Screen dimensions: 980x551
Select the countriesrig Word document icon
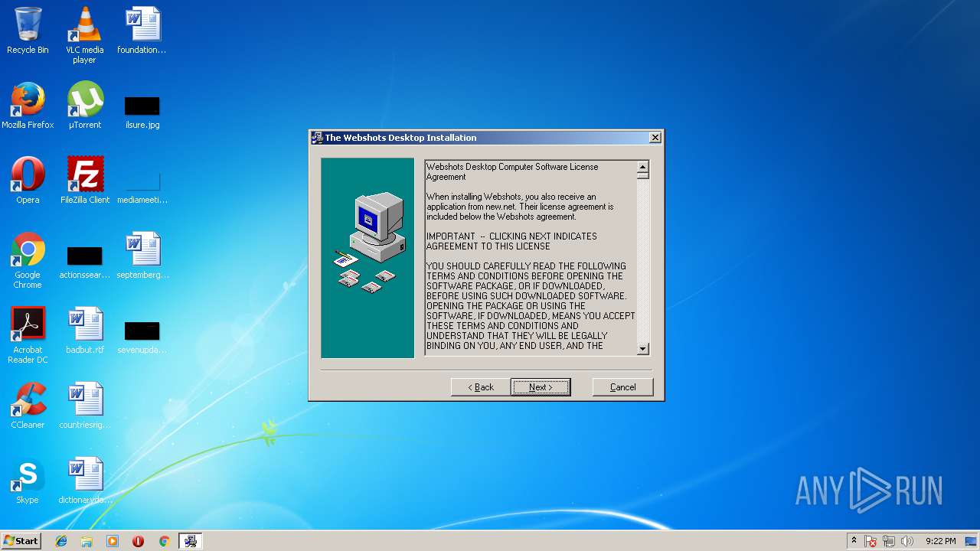point(85,406)
